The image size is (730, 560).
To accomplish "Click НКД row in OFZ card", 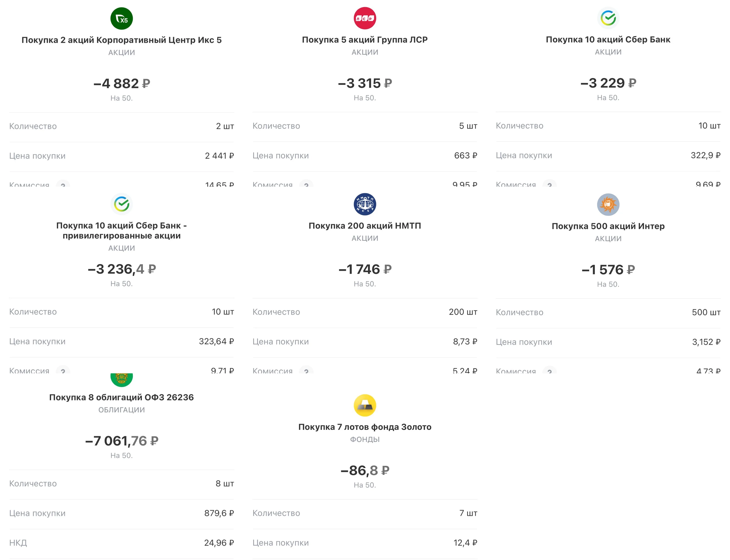I will pos(122,543).
